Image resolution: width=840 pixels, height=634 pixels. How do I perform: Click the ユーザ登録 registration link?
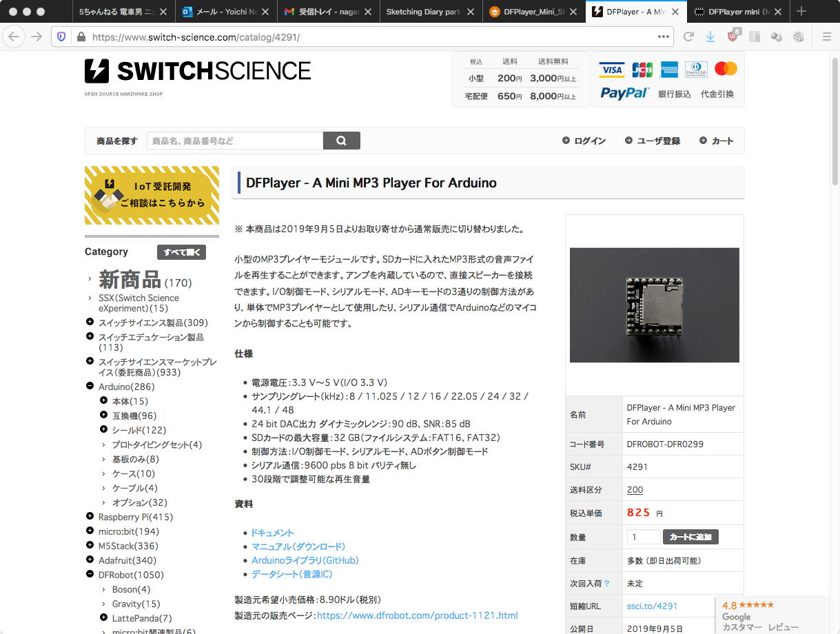point(652,141)
